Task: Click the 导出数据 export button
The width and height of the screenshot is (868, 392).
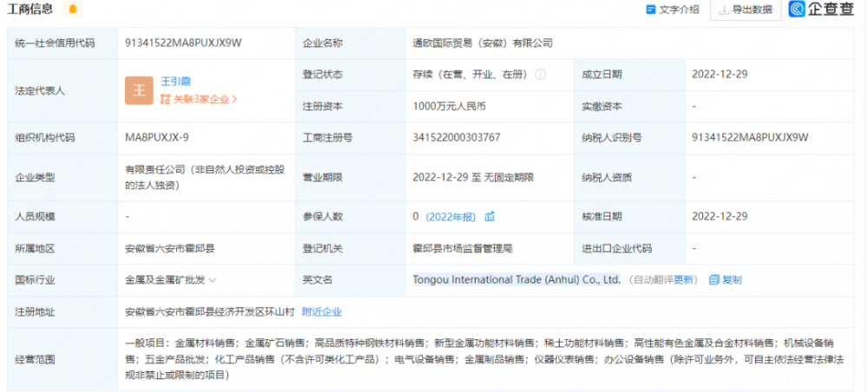Action: [x=746, y=10]
